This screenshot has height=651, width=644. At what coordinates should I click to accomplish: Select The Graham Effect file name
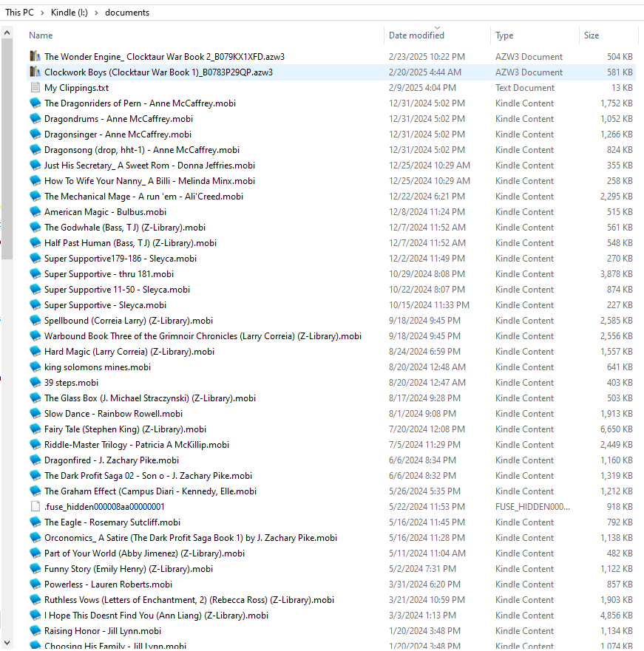150,491
